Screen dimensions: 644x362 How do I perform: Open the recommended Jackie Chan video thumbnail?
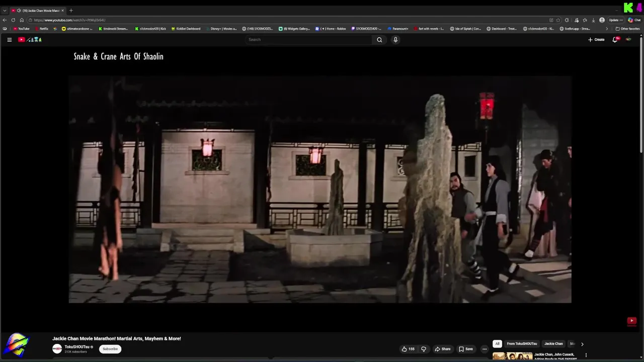point(512,356)
